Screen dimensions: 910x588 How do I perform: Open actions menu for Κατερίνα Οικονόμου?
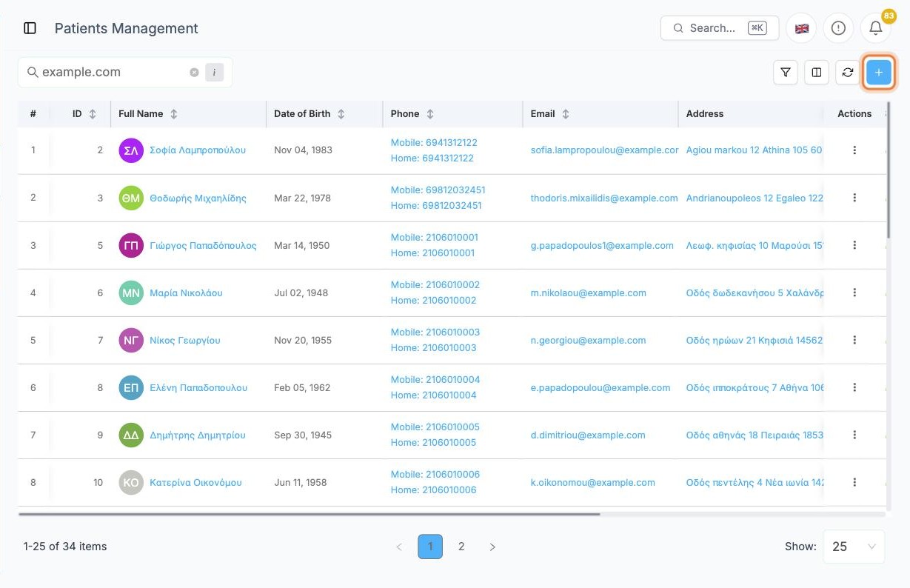click(854, 482)
